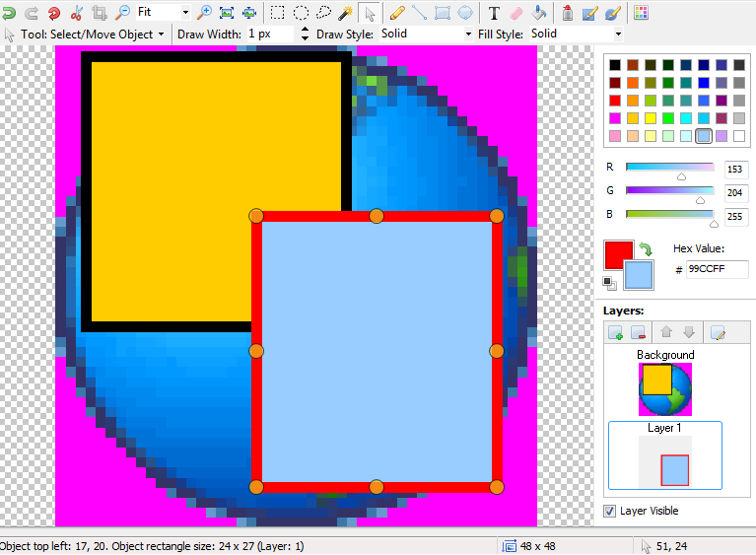Move layer up with arrow icon
756x555 pixels.
[666, 332]
